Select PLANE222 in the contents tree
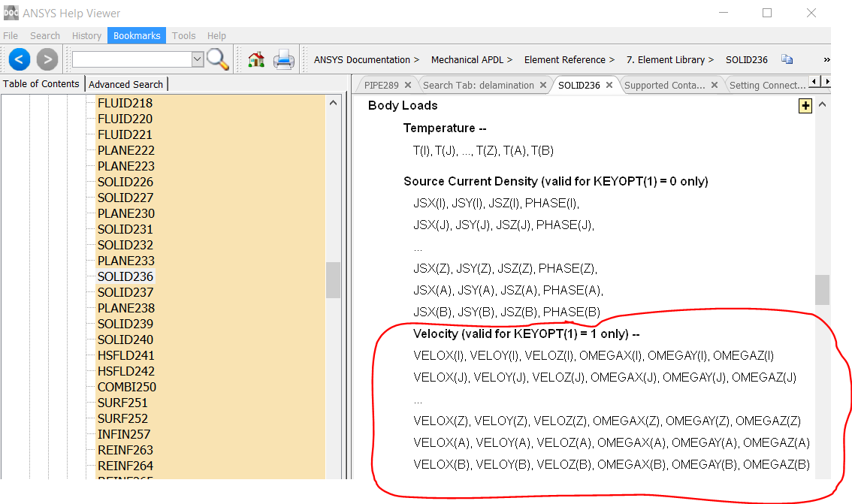This screenshot has width=852, height=504. click(126, 150)
